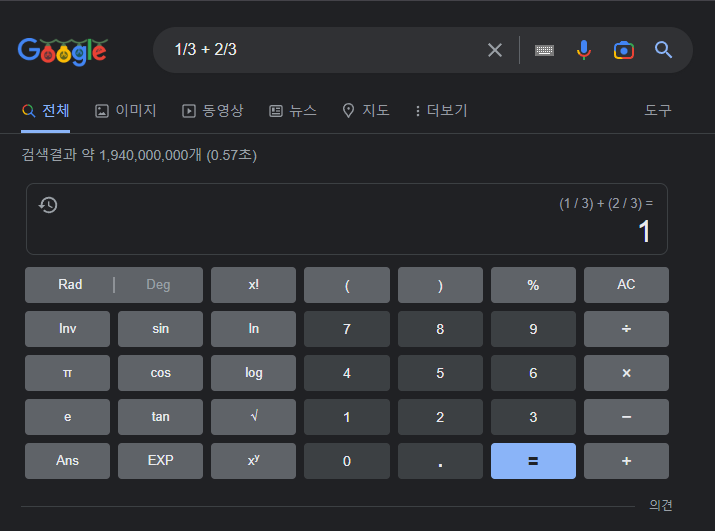Click the subtraction − key
This screenshot has height=531, width=715.
click(x=626, y=417)
